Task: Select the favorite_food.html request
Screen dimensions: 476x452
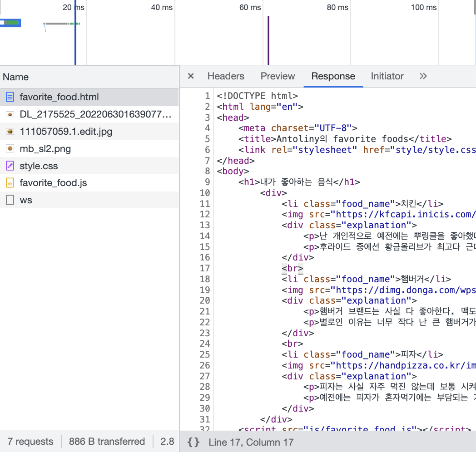Action: [x=89, y=97]
